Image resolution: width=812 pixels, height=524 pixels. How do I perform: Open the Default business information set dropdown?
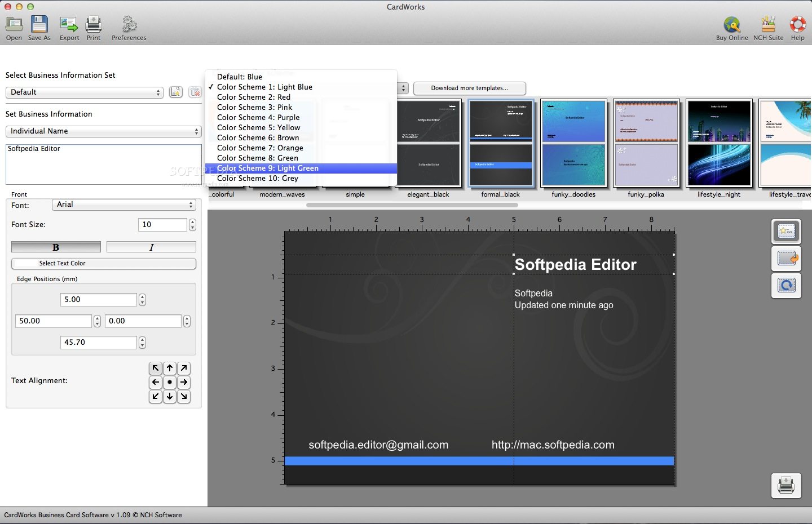pos(83,92)
